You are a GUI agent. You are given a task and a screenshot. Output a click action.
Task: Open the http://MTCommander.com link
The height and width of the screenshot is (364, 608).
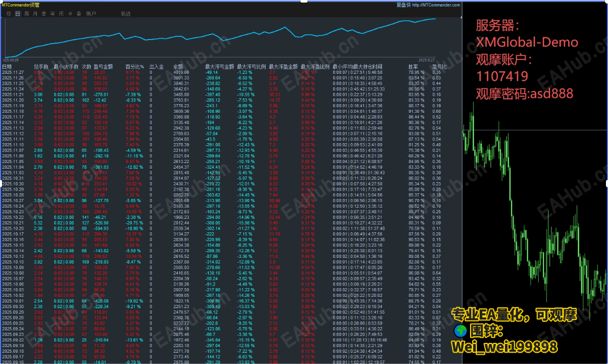436,5
